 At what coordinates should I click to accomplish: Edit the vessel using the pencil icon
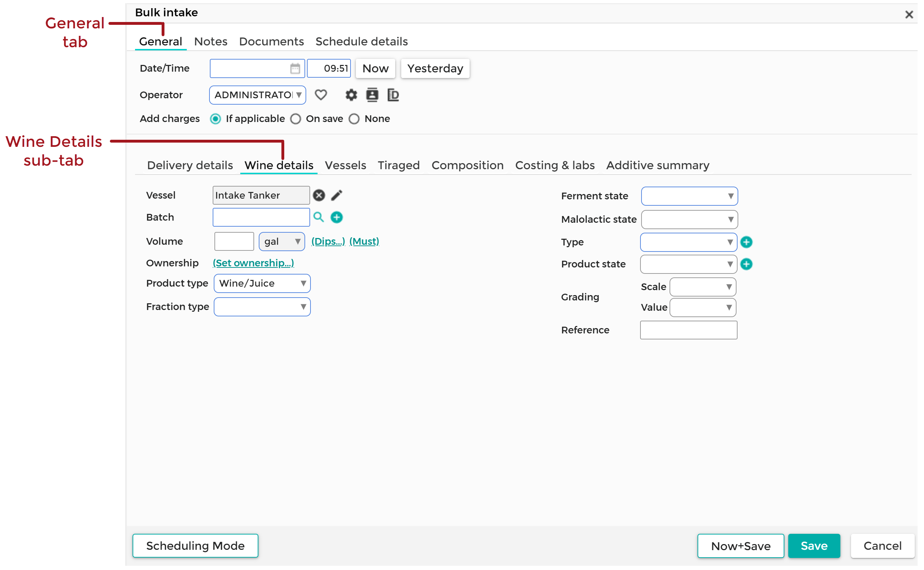(x=336, y=195)
